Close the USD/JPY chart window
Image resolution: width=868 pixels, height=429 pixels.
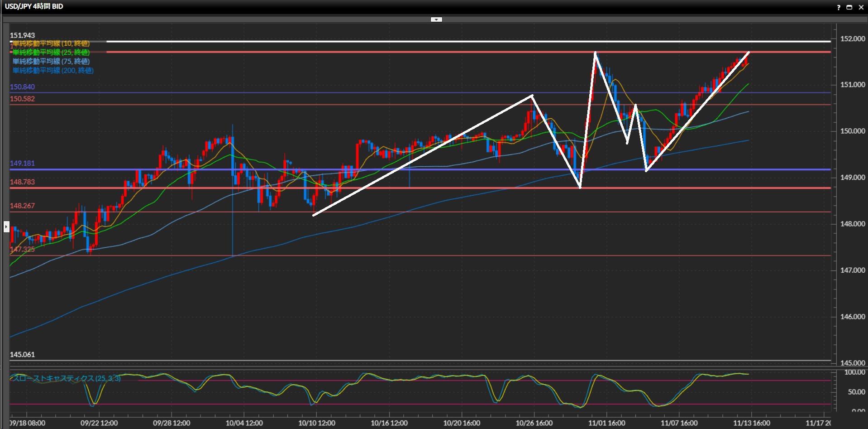(x=861, y=7)
